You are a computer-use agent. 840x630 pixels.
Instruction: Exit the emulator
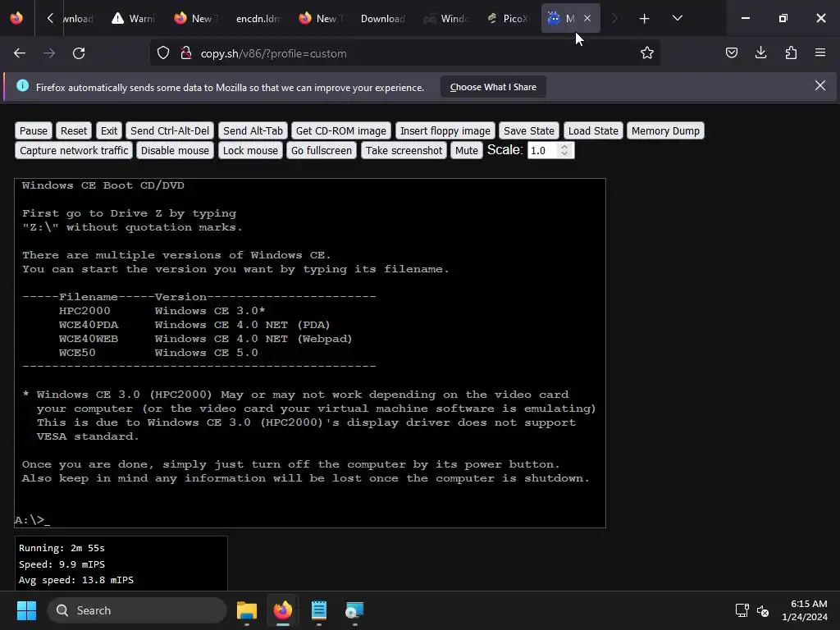(109, 130)
